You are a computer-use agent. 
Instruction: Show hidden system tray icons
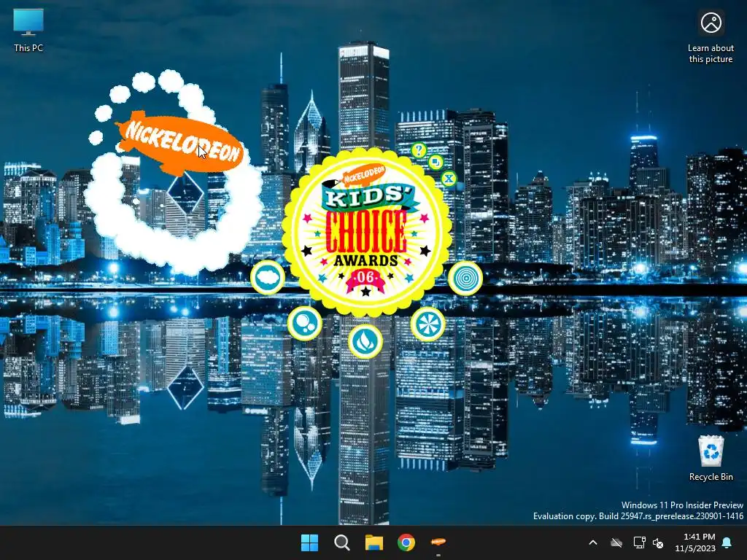593,542
